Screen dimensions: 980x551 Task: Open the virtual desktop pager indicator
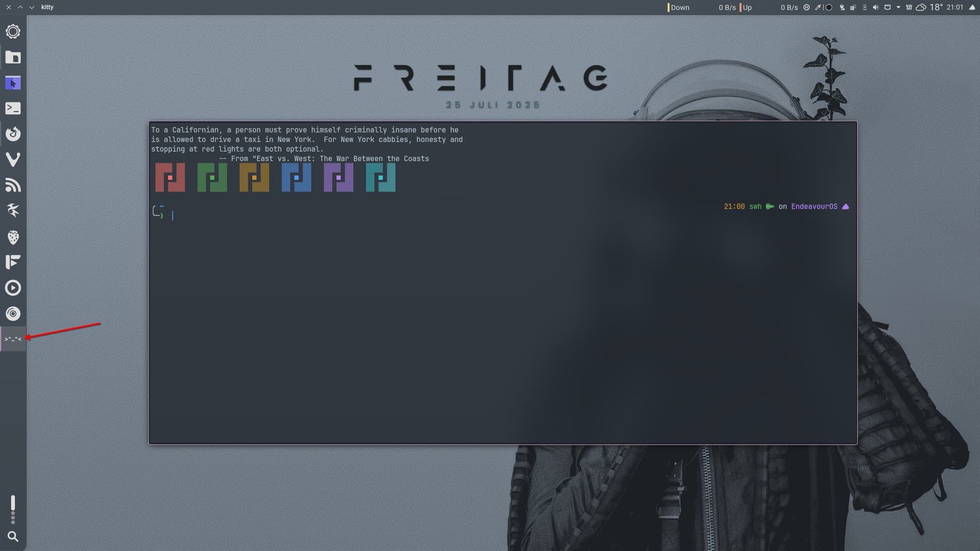pos(13,509)
